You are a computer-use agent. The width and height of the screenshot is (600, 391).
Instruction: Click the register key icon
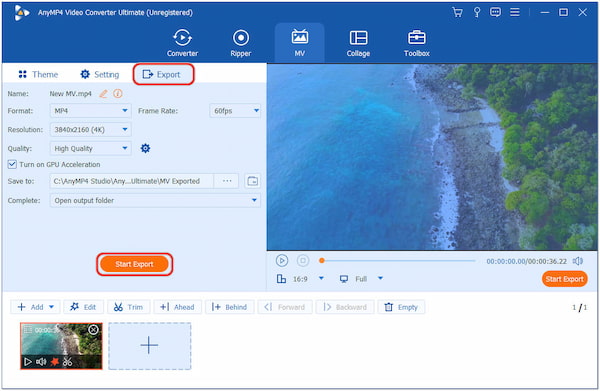coord(477,12)
